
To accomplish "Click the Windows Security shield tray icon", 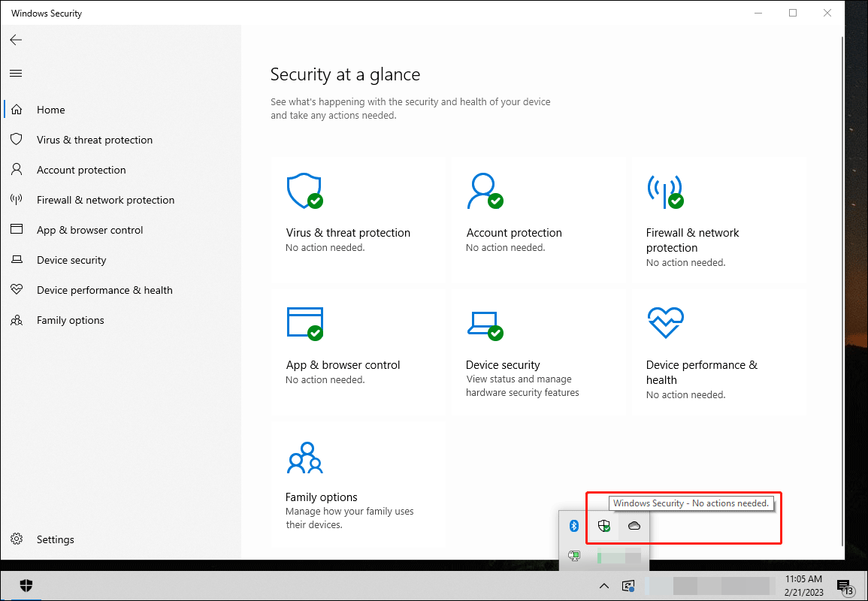I will tap(604, 526).
